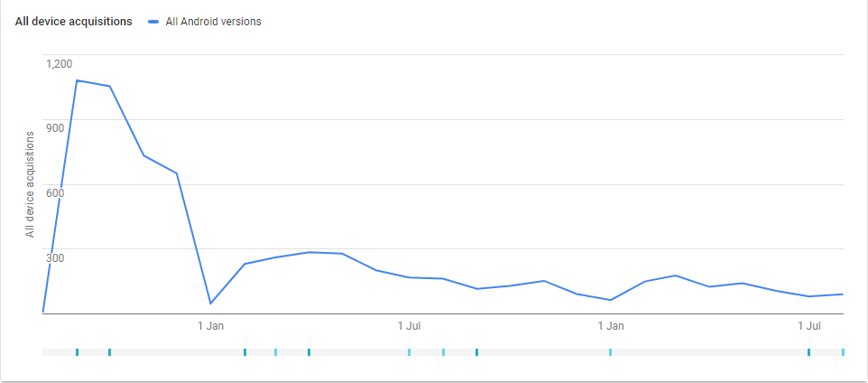Click the vertical "All device acquisitions" axis title
This screenshot has width=868, height=383.
tap(31, 184)
